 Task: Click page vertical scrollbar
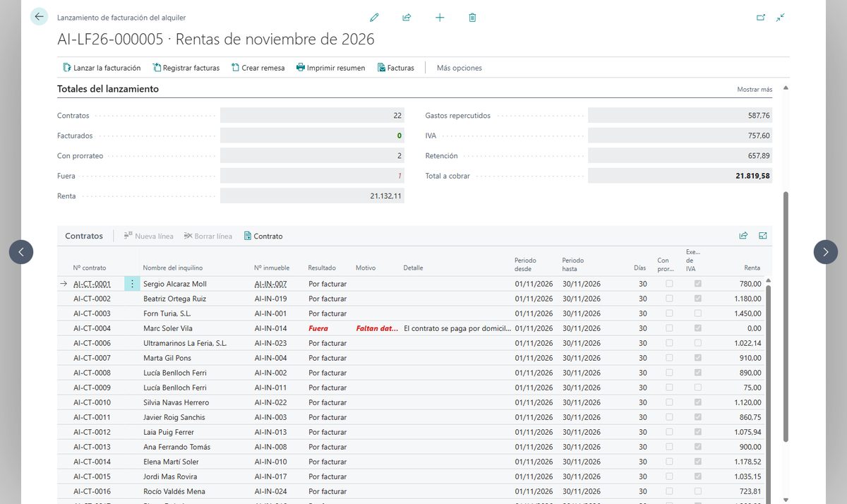pyautogui.click(x=786, y=316)
